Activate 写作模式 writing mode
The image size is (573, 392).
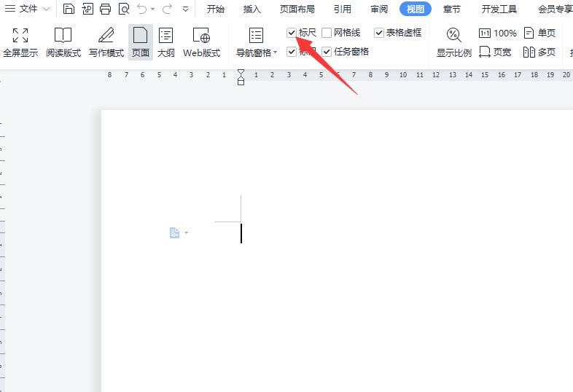click(106, 42)
